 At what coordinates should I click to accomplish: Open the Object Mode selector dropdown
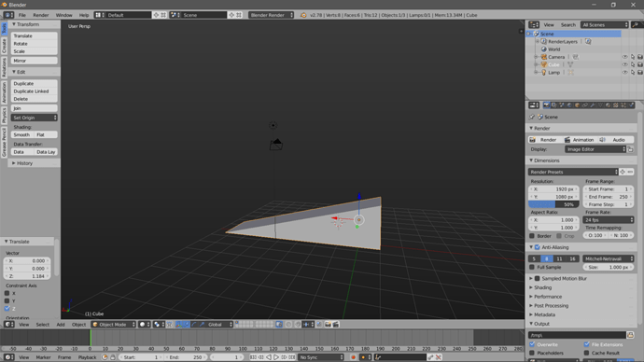point(113,325)
